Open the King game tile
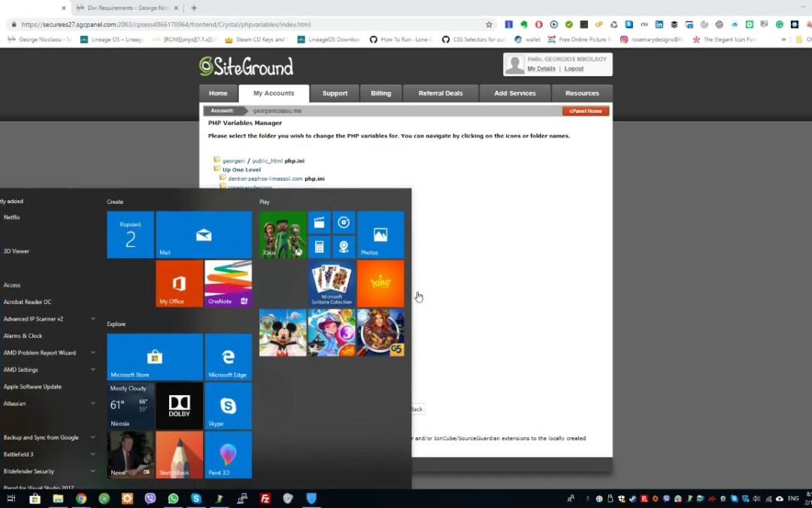 [x=380, y=284]
